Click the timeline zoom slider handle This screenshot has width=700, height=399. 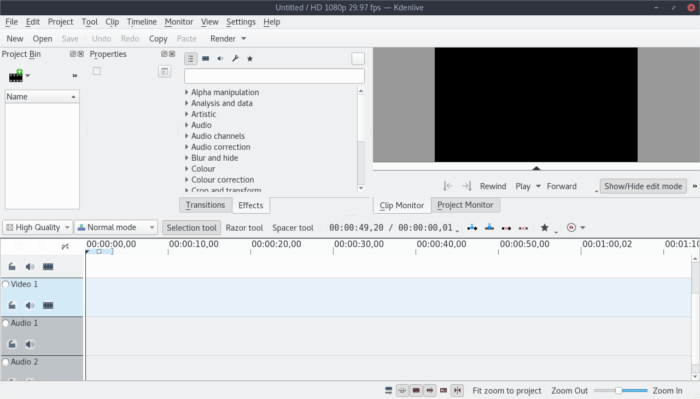619,391
